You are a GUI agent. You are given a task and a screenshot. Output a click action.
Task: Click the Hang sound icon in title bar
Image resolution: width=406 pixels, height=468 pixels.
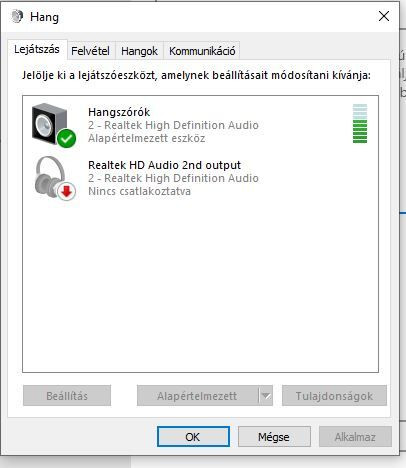click(17, 16)
